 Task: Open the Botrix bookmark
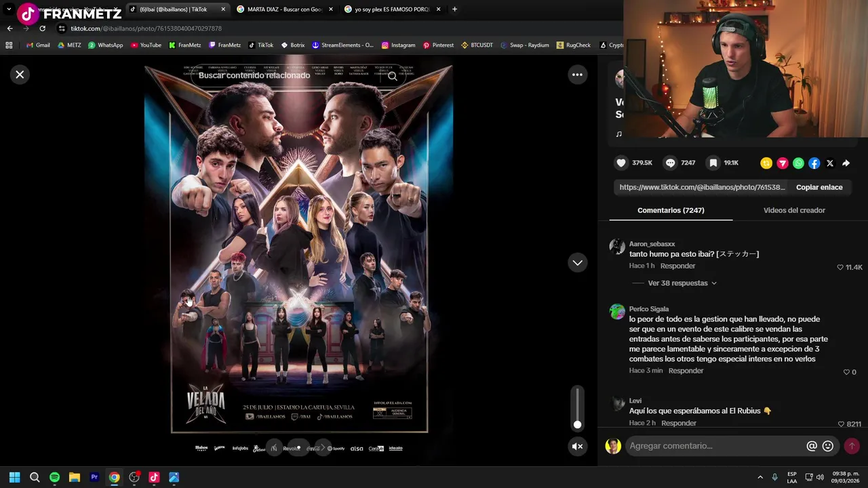293,45
